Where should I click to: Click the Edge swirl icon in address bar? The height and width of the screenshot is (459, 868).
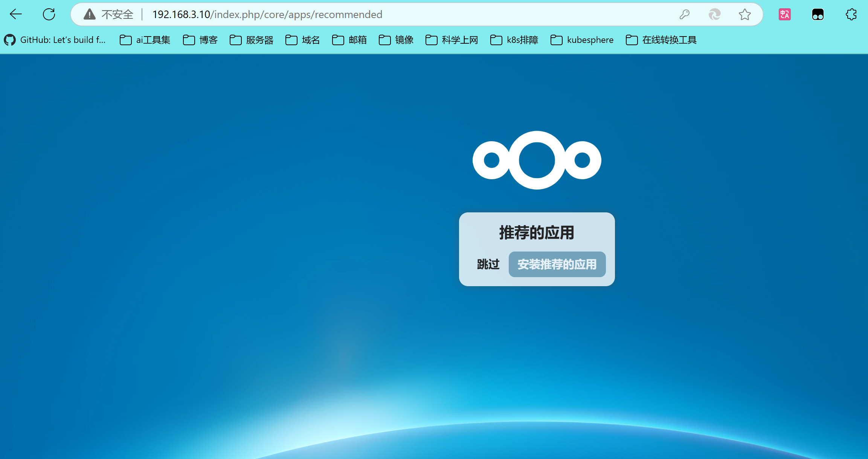[x=714, y=14]
